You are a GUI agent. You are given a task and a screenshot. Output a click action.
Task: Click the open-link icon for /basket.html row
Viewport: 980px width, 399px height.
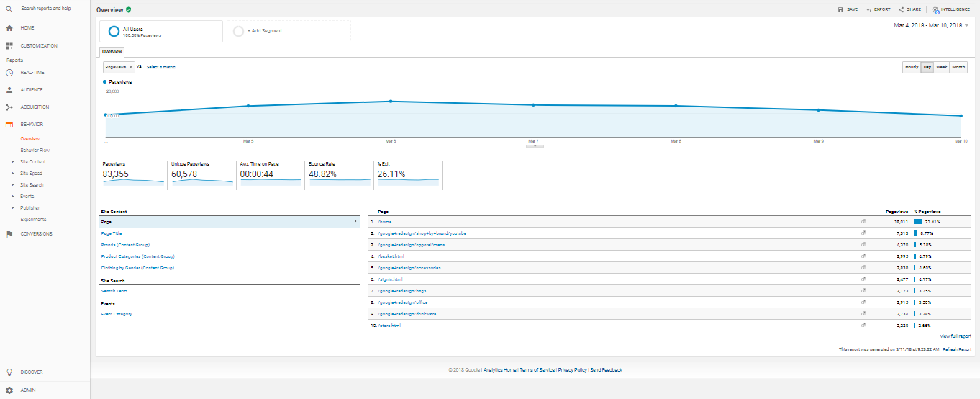tap(863, 256)
